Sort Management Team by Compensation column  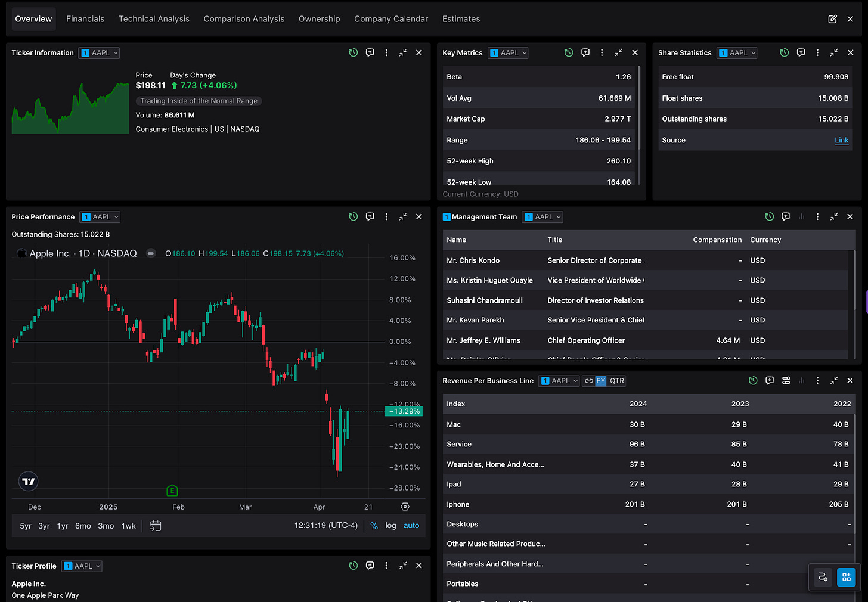(x=717, y=240)
